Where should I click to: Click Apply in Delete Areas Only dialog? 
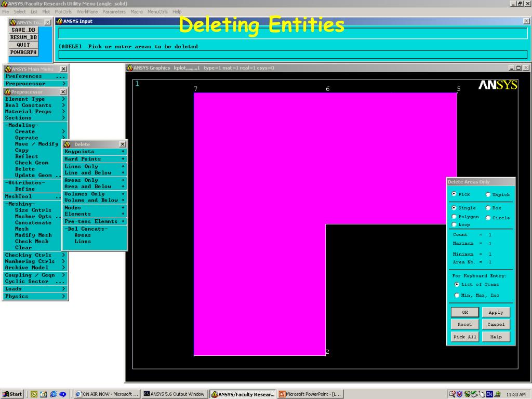[496, 312]
